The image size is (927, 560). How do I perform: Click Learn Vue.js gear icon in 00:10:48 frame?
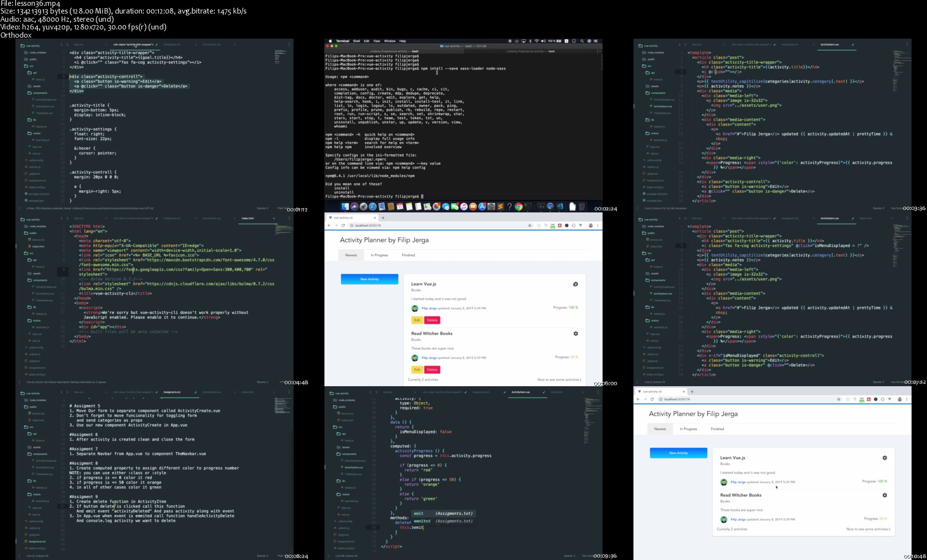click(885, 458)
